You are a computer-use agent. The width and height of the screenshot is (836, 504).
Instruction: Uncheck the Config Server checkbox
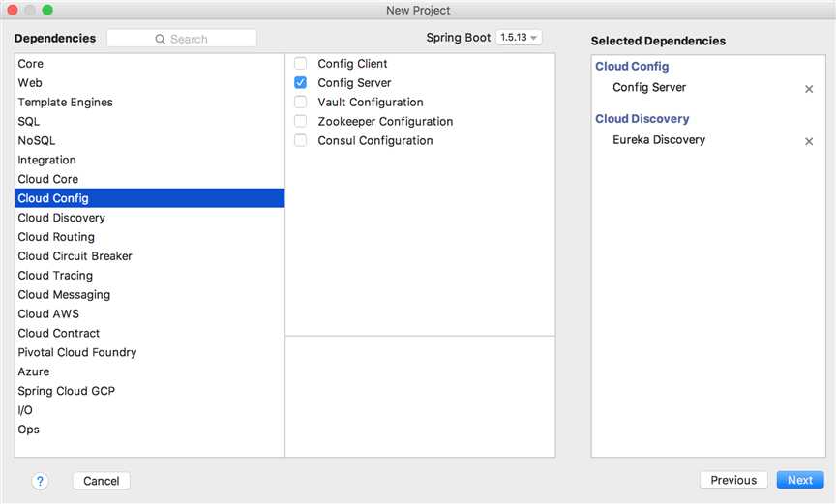[301, 83]
